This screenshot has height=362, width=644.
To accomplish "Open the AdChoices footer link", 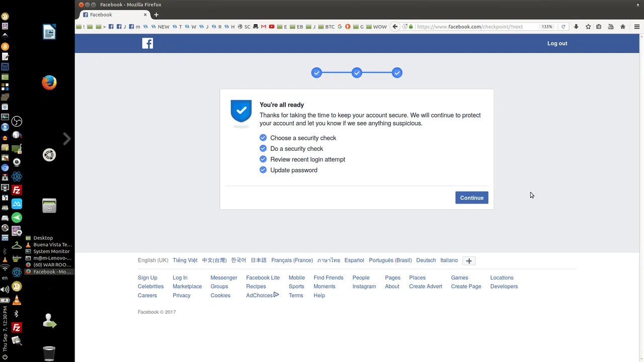I will pos(262,296).
